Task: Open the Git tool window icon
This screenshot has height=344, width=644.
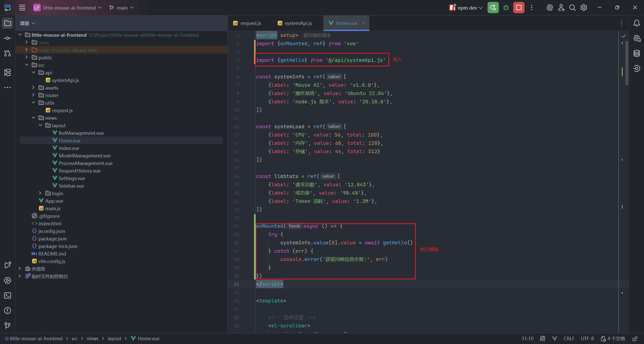Action: pos(8,326)
